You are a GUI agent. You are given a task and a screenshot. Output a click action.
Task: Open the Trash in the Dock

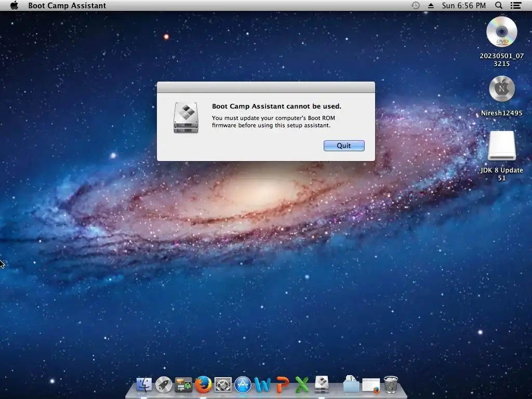point(391,384)
